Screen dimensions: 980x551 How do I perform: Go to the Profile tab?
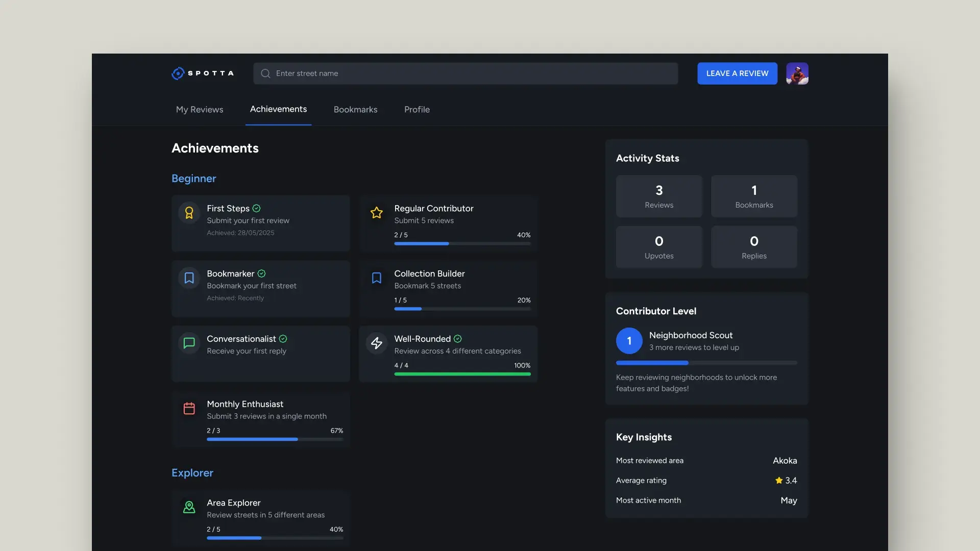[416, 110]
